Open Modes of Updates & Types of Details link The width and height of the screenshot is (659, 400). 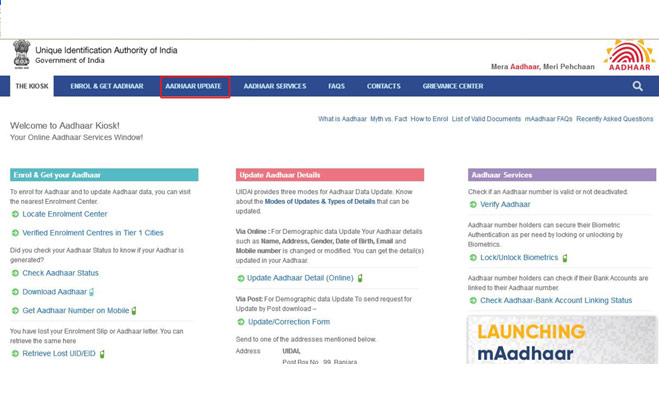coord(320,202)
